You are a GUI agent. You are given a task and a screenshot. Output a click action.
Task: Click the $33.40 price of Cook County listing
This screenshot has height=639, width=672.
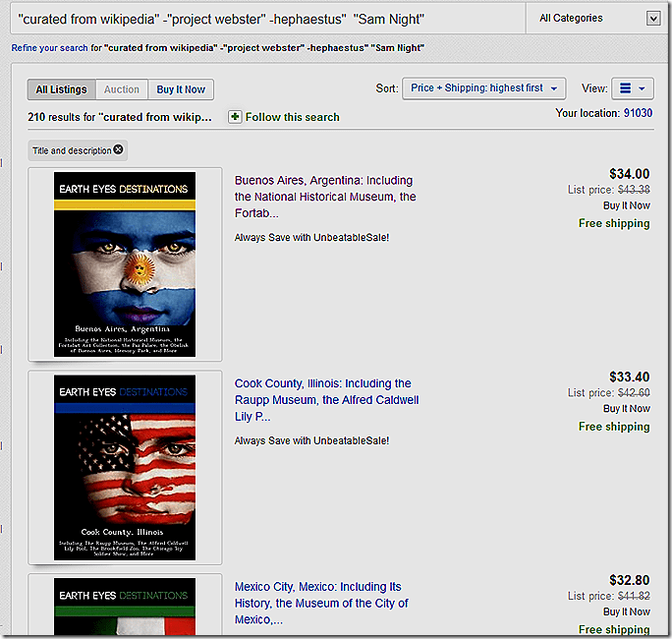click(629, 377)
